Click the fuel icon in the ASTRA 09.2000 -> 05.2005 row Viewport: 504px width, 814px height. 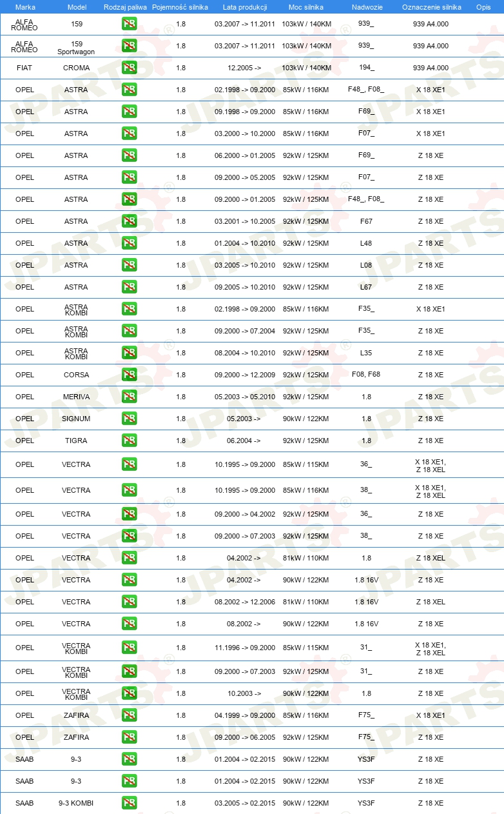[x=129, y=177]
